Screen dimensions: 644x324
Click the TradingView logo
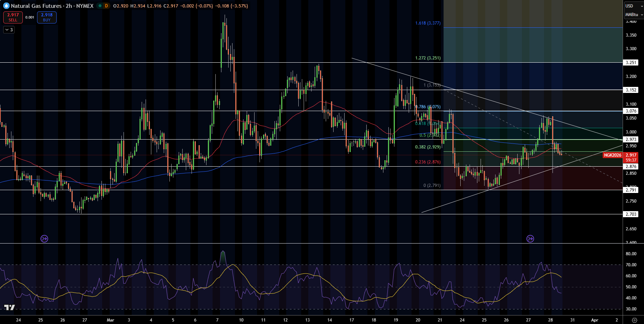click(x=10, y=307)
